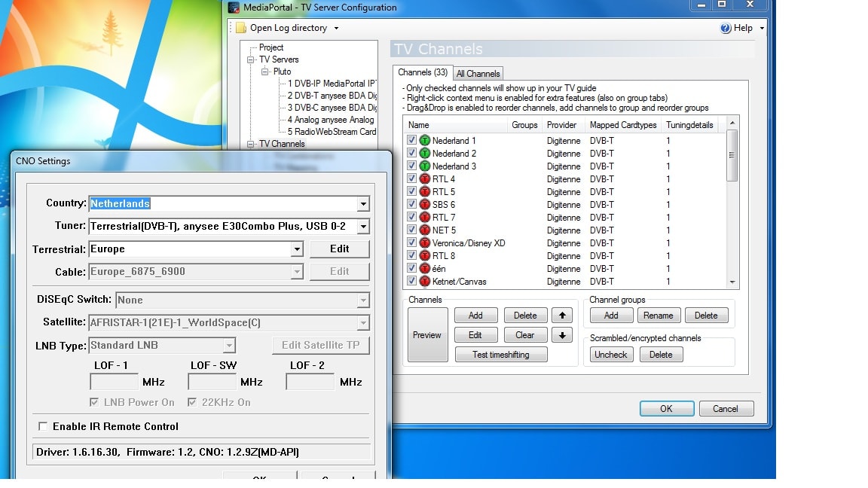This screenshot has width=868, height=488.
Task: Click the LOF - 1 MHz input field
Action: 114,382
